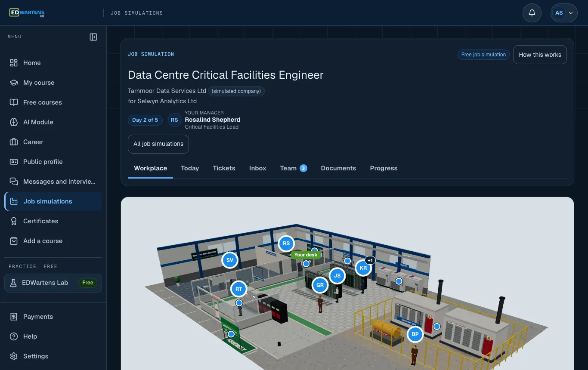Viewport: 588px width, 370px height.
Task: Select the JS marker on the floor map
Action: point(337,276)
